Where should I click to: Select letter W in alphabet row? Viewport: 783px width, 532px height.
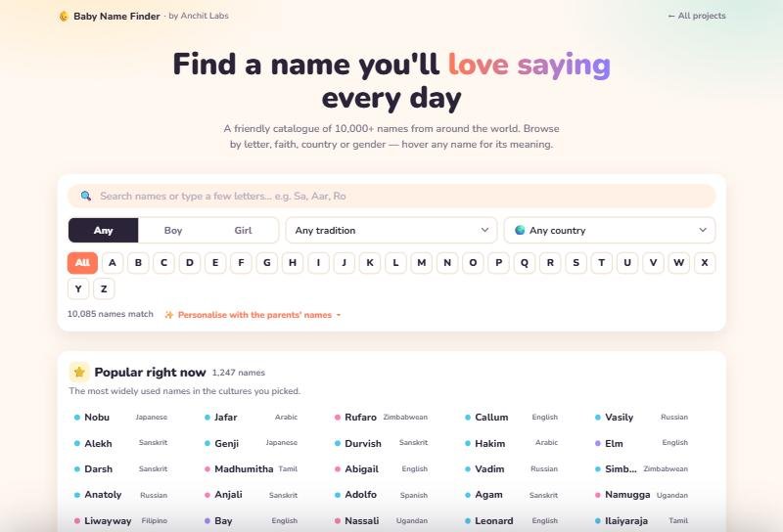(679, 262)
